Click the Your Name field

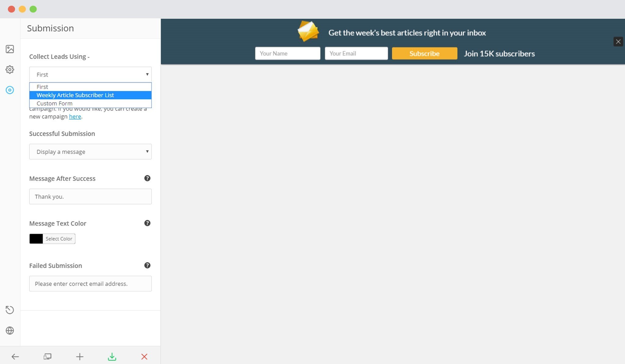click(x=287, y=53)
